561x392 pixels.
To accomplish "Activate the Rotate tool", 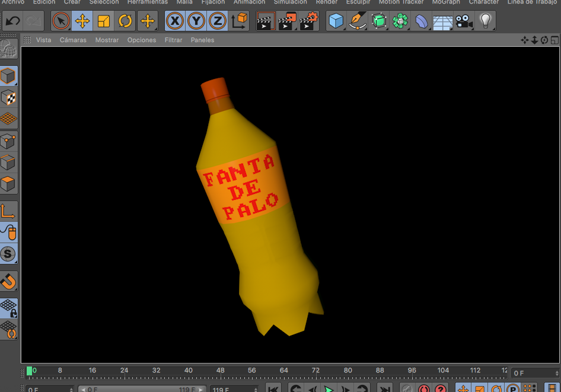I will tap(125, 22).
